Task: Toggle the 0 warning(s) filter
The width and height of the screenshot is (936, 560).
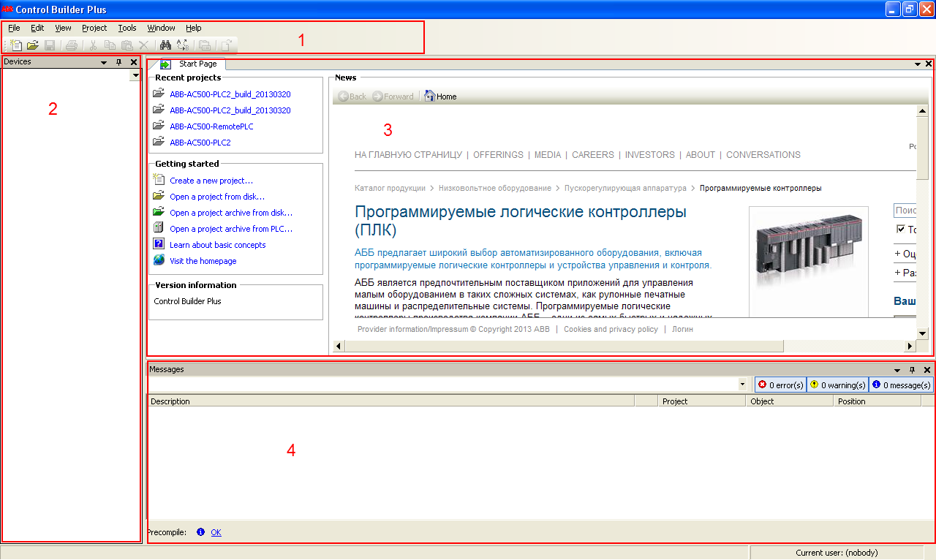Action: [837, 385]
